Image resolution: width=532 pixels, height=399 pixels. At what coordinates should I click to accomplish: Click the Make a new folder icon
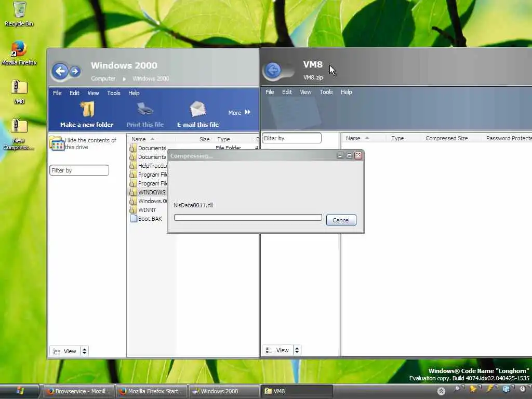tap(87, 114)
